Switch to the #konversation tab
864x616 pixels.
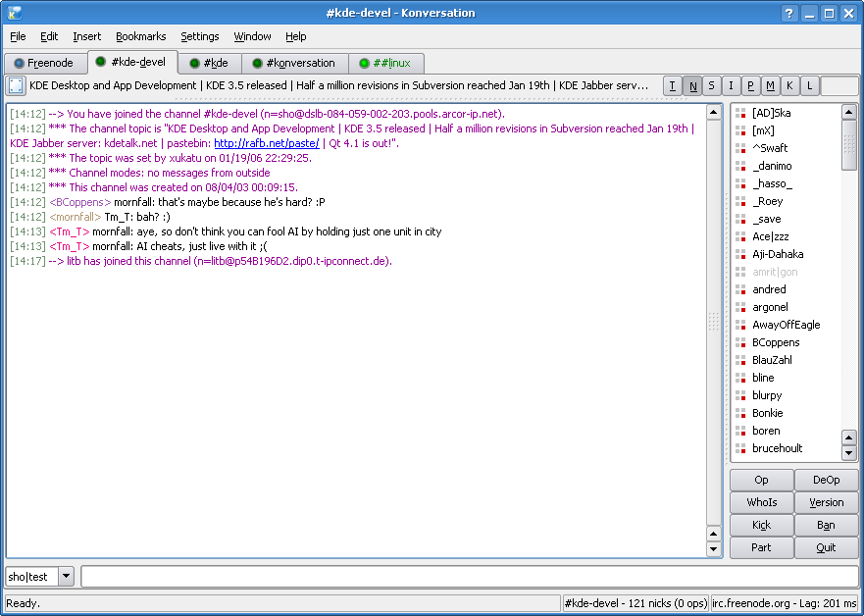[295, 63]
